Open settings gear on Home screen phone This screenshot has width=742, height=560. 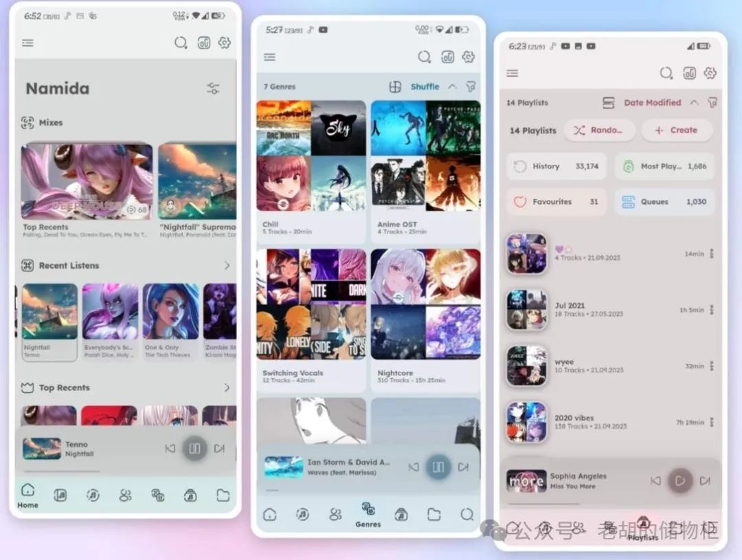click(x=224, y=43)
